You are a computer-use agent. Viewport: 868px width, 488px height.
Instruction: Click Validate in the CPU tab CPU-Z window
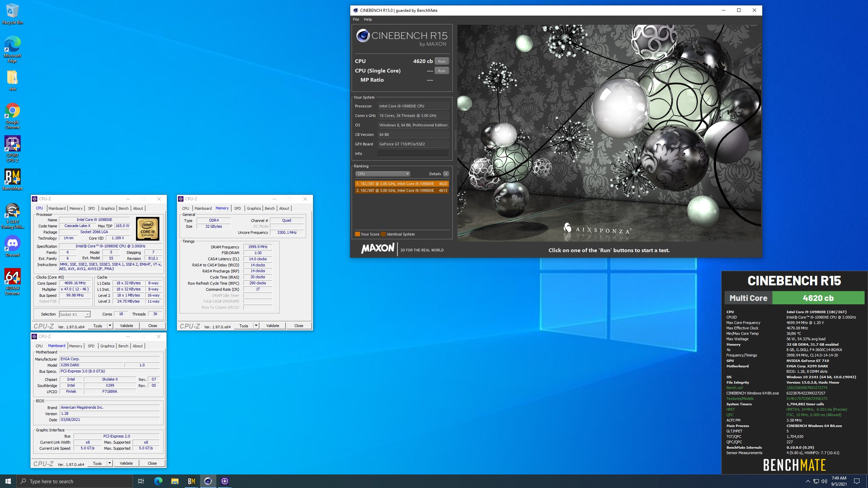pos(126,326)
